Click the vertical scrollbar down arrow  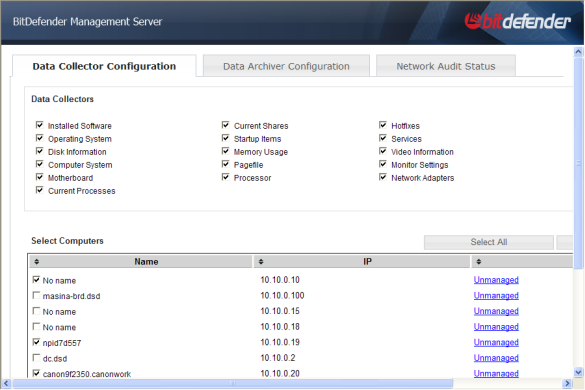(x=578, y=372)
